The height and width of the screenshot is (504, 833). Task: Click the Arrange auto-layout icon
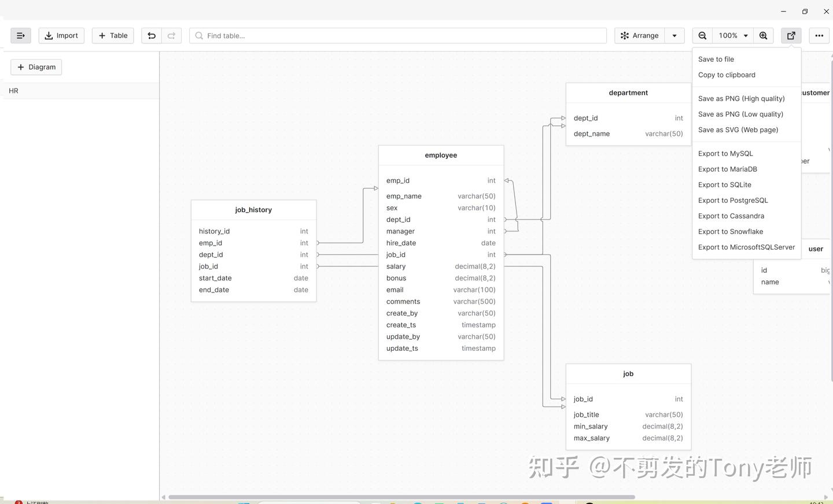[639, 35]
